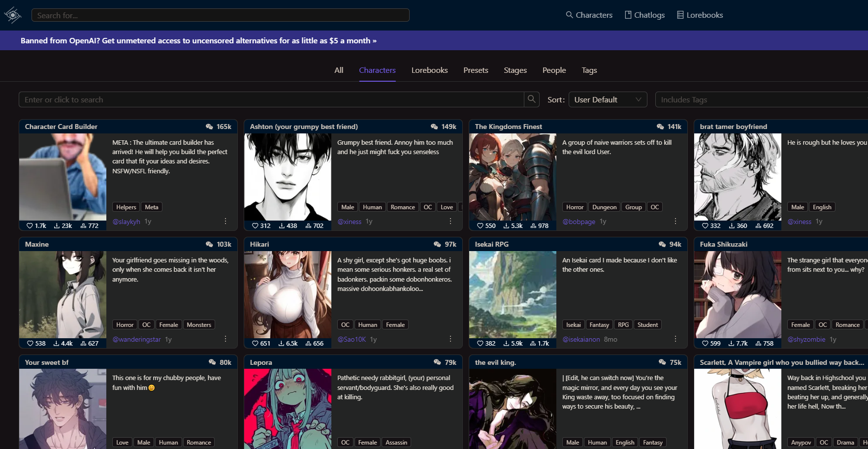Select the Characters tab

click(377, 70)
